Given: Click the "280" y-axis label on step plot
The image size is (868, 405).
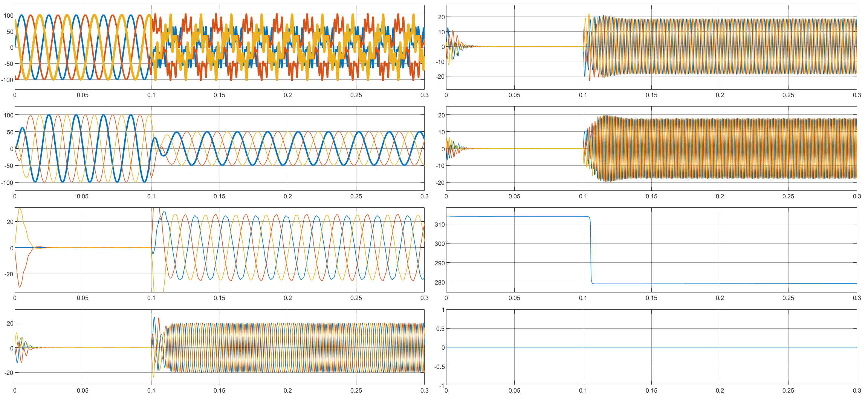Looking at the screenshot, I should point(440,282).
